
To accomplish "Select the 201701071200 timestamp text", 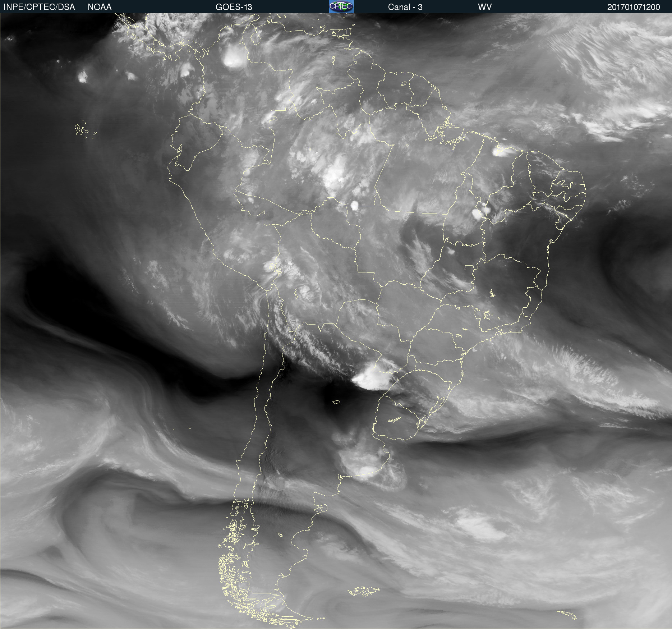I will click(634, 7).
